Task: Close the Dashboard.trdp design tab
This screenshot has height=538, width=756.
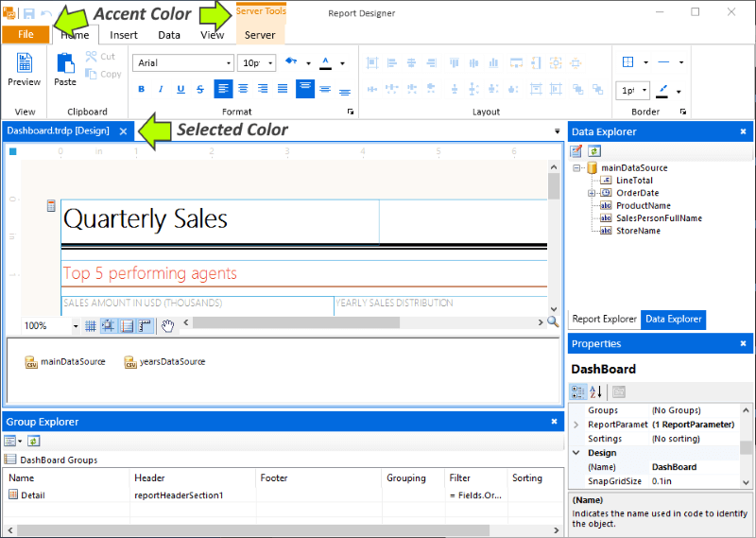Action: [x=124, y=131]
